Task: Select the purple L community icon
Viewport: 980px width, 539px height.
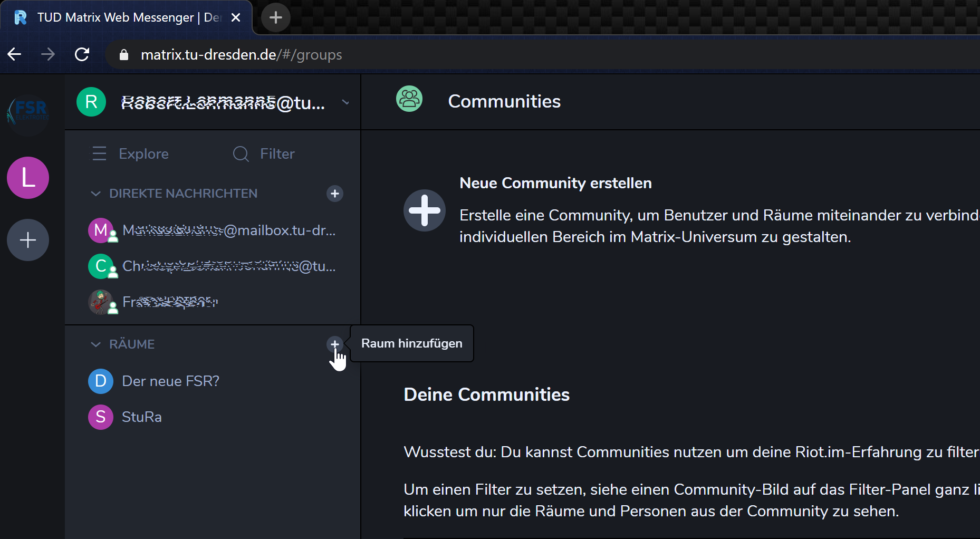Action: point(28,178)
